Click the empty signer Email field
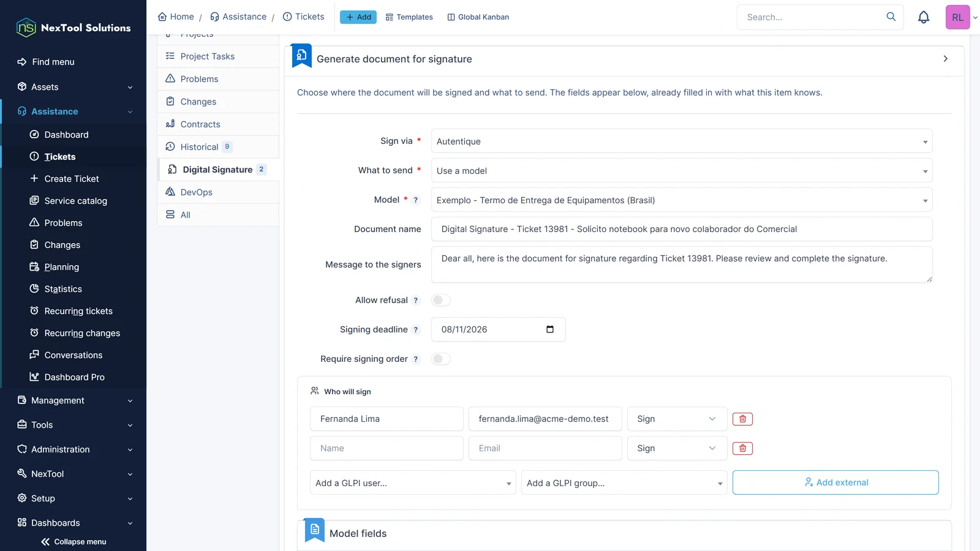The image size is (980, 551). click(x=545, y=448)
